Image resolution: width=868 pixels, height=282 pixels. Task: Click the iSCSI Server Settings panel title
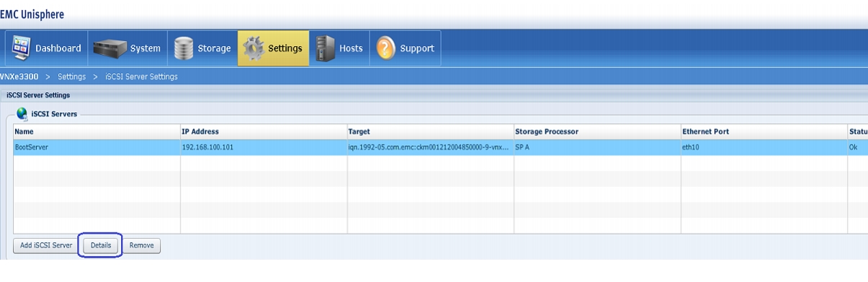pyautogui.click(x=37, y=95)
